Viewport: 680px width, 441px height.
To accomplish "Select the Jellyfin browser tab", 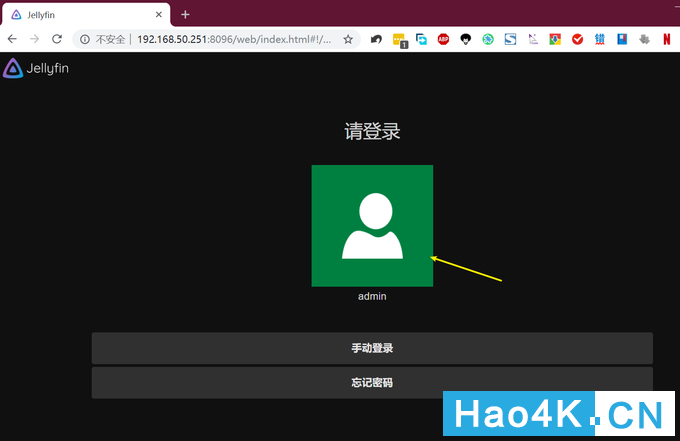I will click(x=86, y=15).
